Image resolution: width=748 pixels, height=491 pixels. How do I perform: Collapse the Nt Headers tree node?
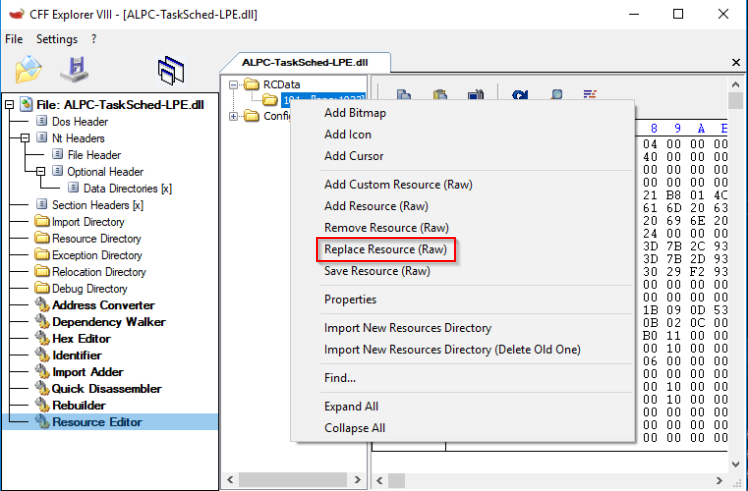click(x=26, y=138)
